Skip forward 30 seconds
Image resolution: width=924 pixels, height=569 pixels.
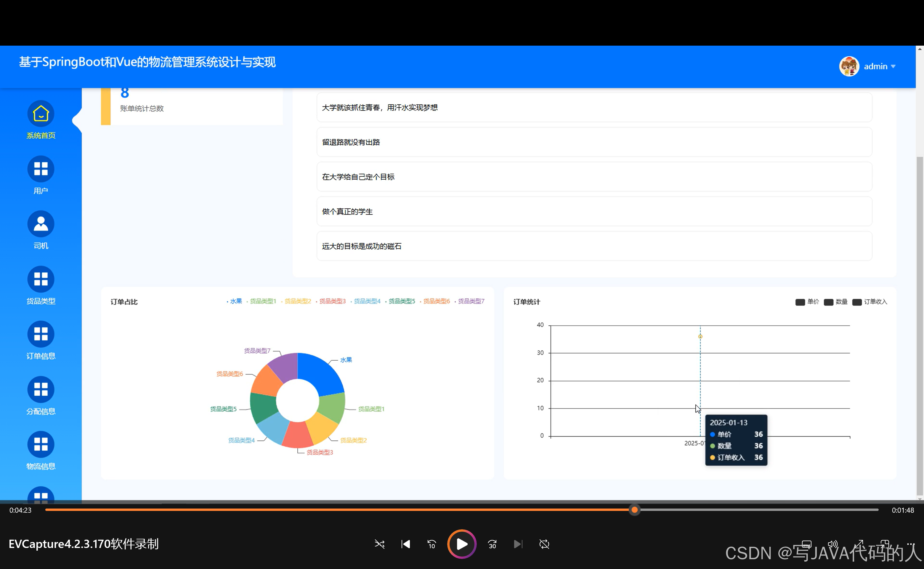click(x=492, y=544)
